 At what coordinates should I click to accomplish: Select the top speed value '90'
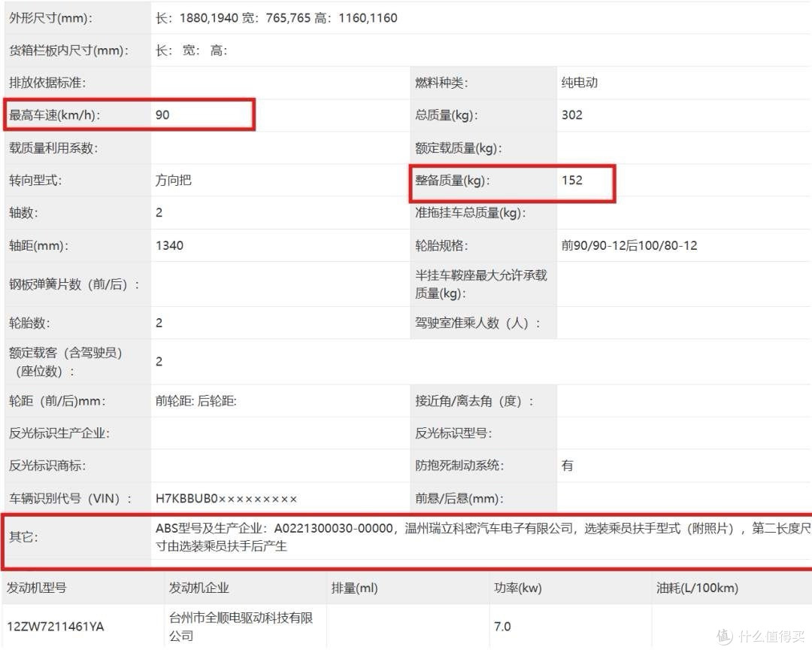point(162,115)
